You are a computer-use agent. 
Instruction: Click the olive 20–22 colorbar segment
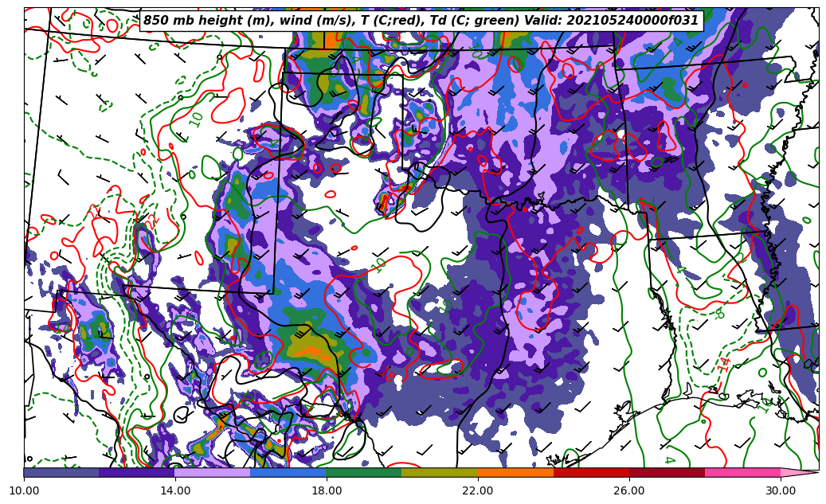[440, 472]
